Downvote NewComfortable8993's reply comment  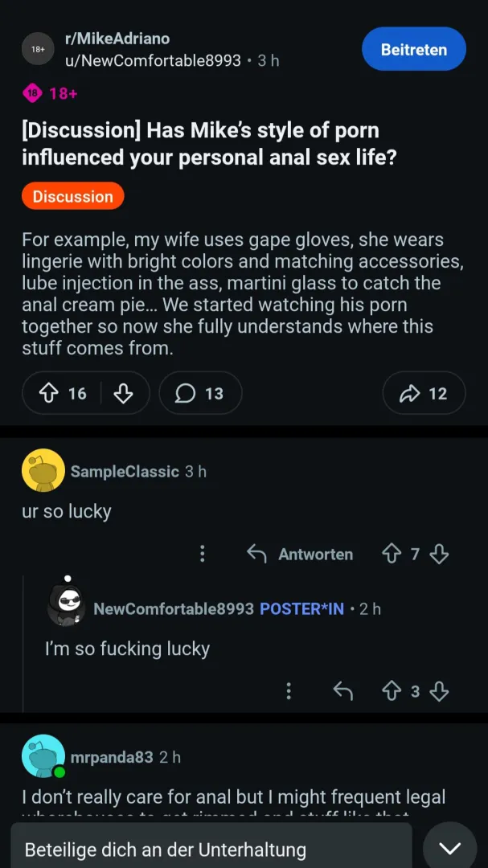pos(439,691)
